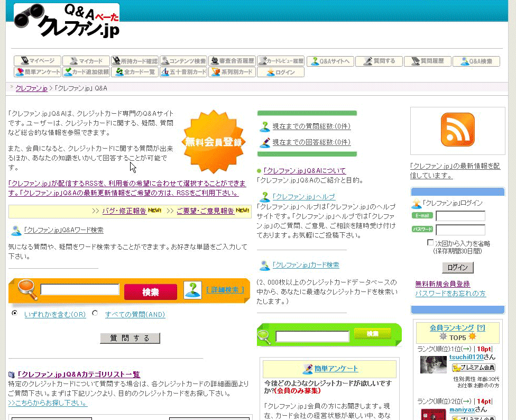Check the 次回から入力を省略 checkbox
This screenshot has width=516, height=420.
pyautogui.click(x=430, y=243)
